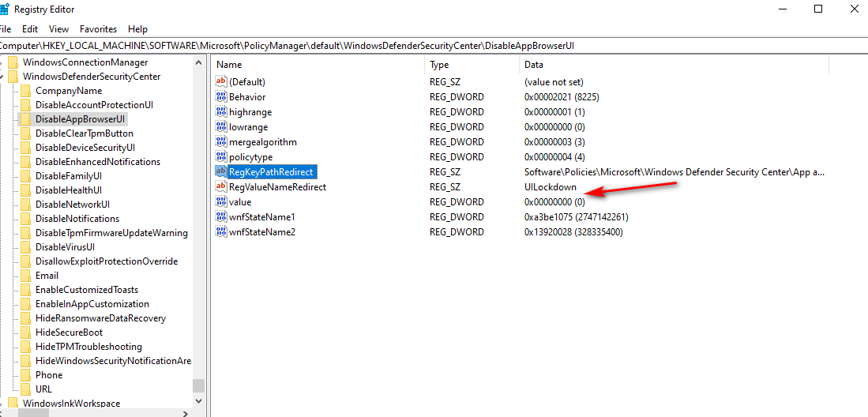Select the EnableCustomizedToasts key
Viewport: 868px width, 417px height.
coord(86,290)
